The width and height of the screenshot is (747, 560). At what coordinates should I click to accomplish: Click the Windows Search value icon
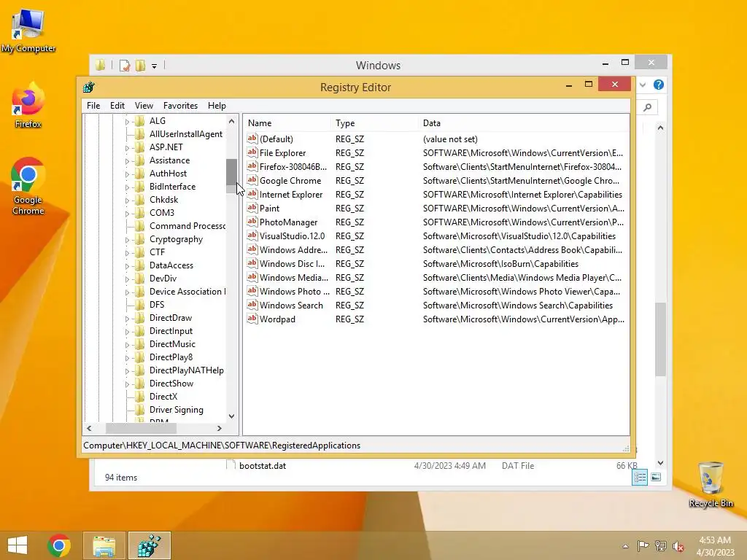point(252,305)
